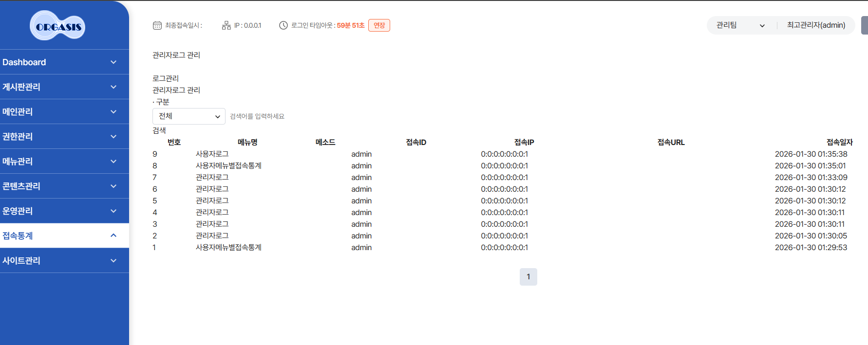868x345 pixels.
Task: Click the 검색 search button
Action: (159, 130)
